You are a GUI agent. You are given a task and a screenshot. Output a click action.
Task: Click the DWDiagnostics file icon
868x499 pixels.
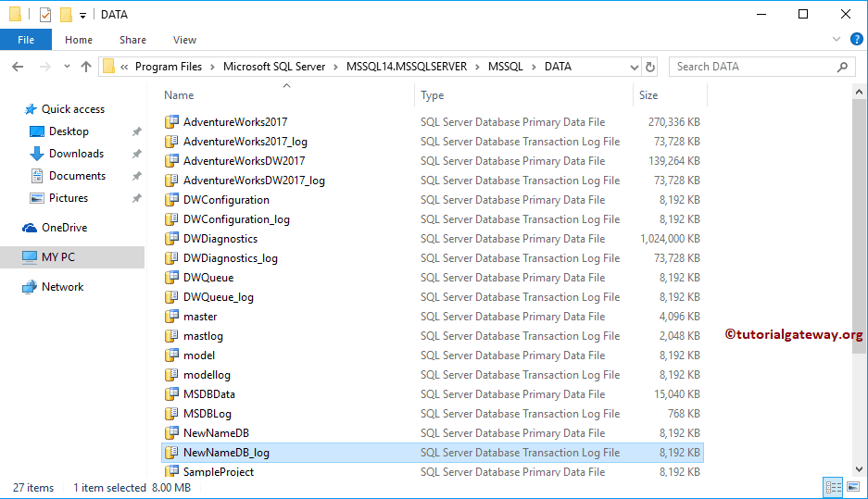click(x=171, y=238)
